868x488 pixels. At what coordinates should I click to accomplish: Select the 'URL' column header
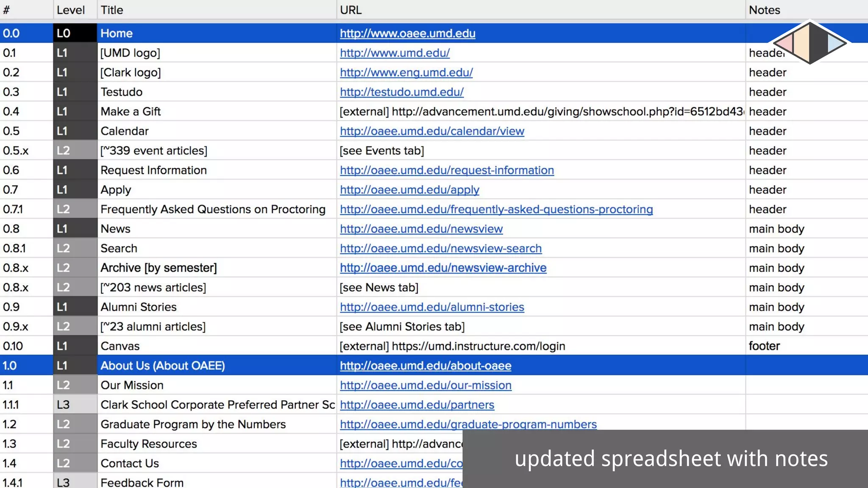point(541,10)
